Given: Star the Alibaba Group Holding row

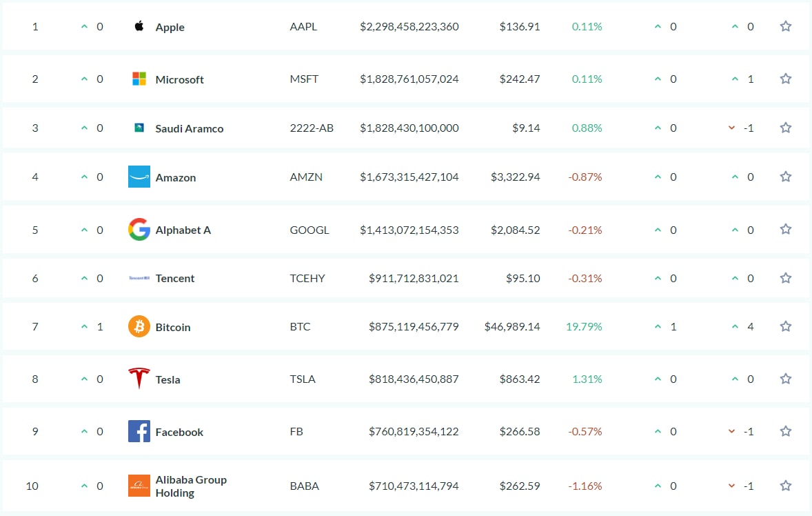Looking at the screenshot, I should [x=785, y=486].
